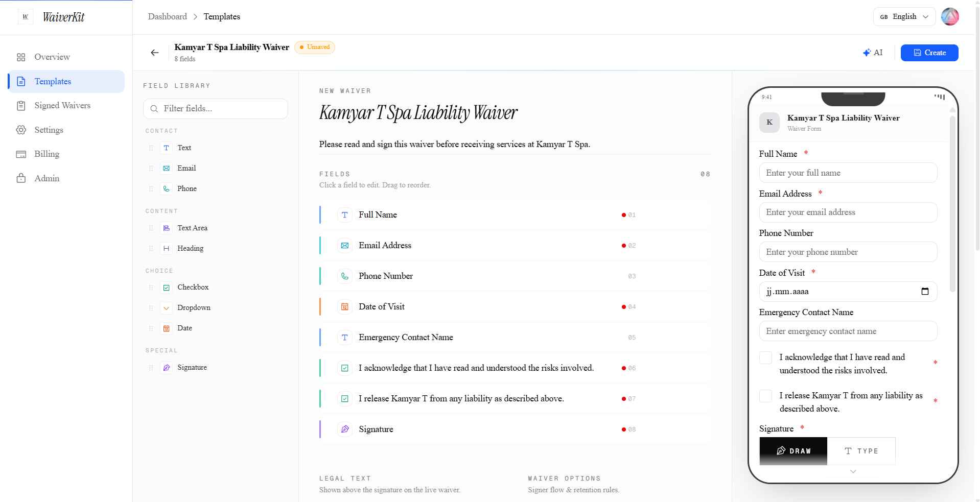
Task: Click the WaiverKit logo icon
Action: (x=25, y=17)
